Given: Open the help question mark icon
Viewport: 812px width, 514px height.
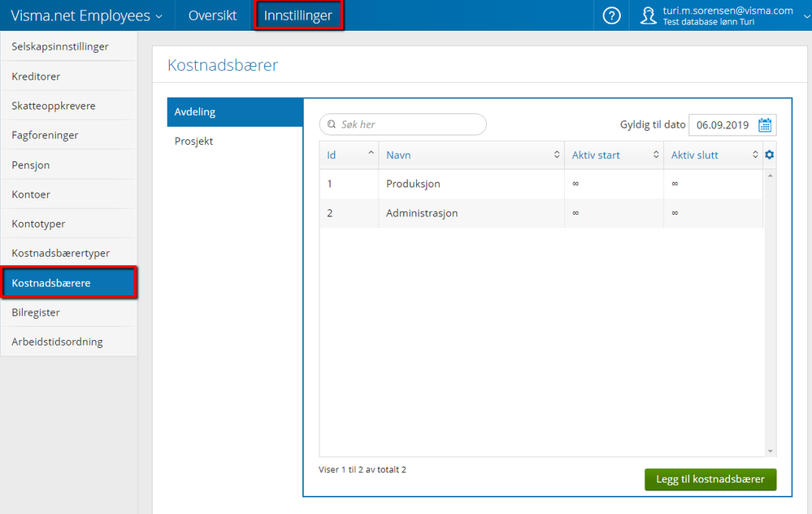Looking at the screenshot, I should [611, 15].
